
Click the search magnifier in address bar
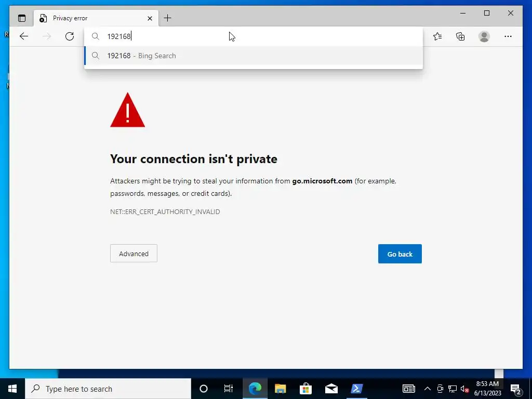click(x=96, y=36)
